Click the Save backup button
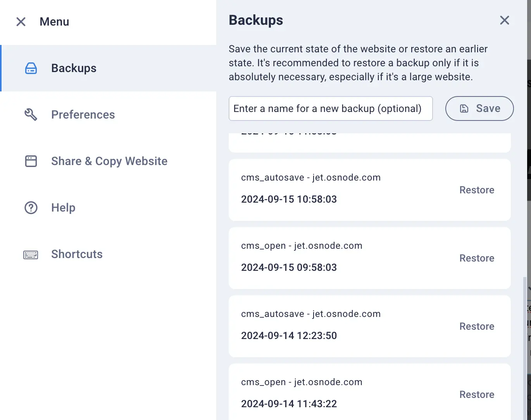Image resolution: width=531 pixels, height=420 pixels. (x=479, y=108)
